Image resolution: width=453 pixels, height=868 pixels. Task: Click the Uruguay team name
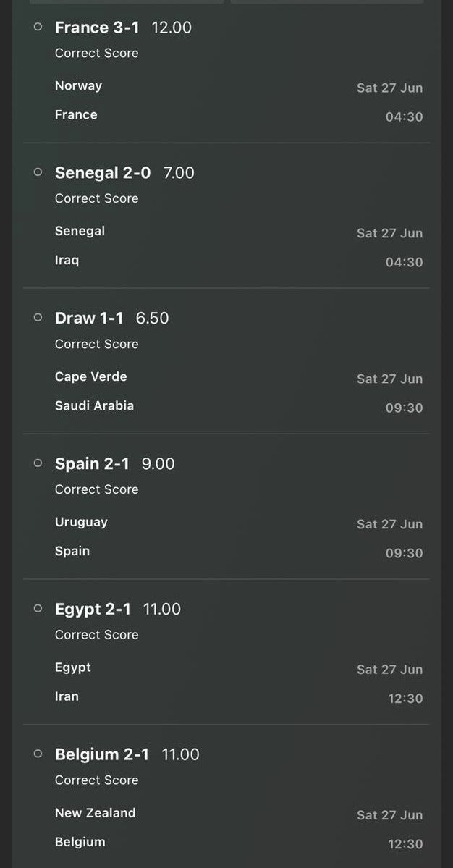pyautogui.click(x=81, y=522)
